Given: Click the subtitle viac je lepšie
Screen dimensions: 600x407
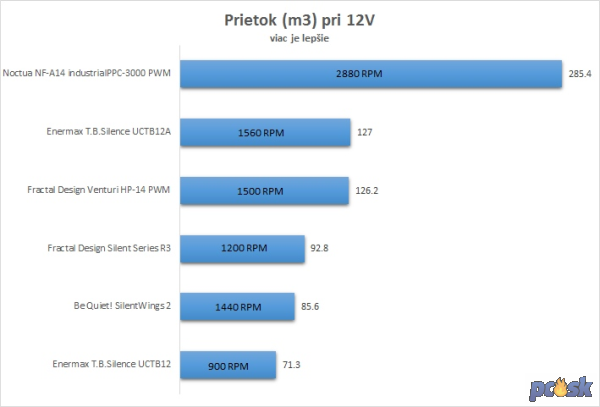Looking at the screenshot, I should (x=299, y=38).
